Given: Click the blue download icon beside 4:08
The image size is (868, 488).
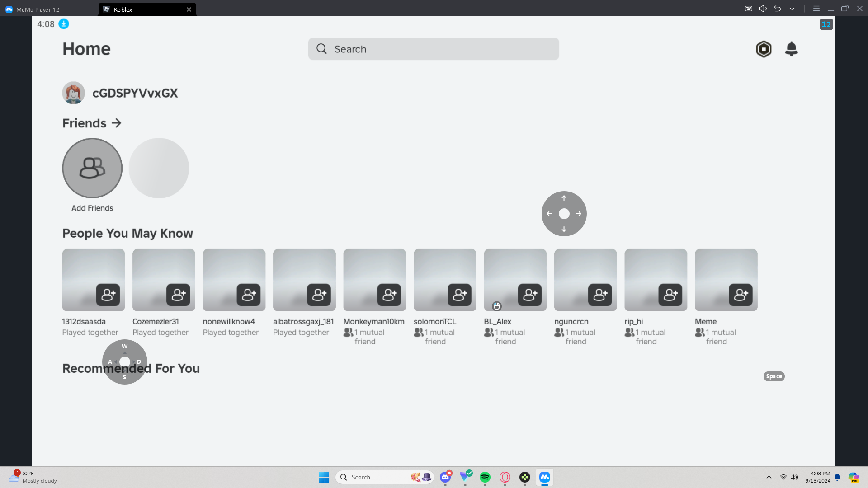Looking at the screenshot, I should click(64, 24).
